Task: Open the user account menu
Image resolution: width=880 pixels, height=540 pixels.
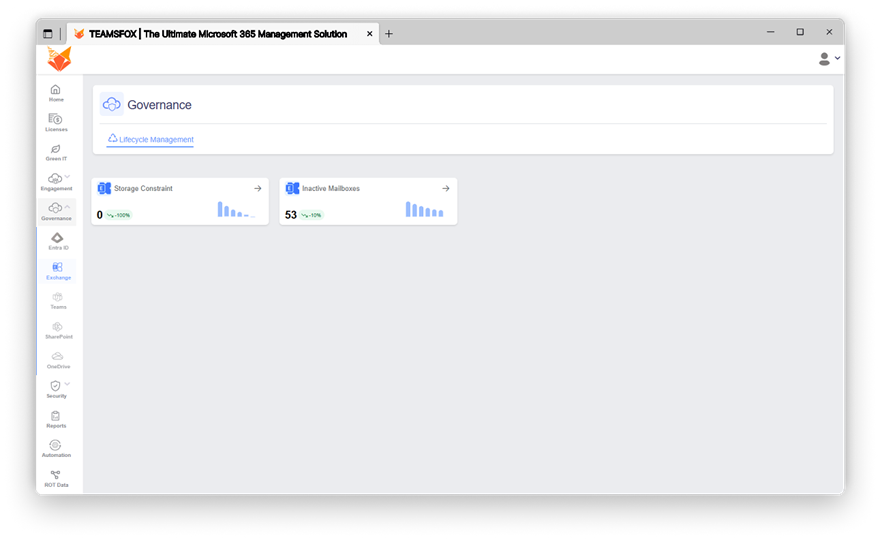Action: point(829,58)
